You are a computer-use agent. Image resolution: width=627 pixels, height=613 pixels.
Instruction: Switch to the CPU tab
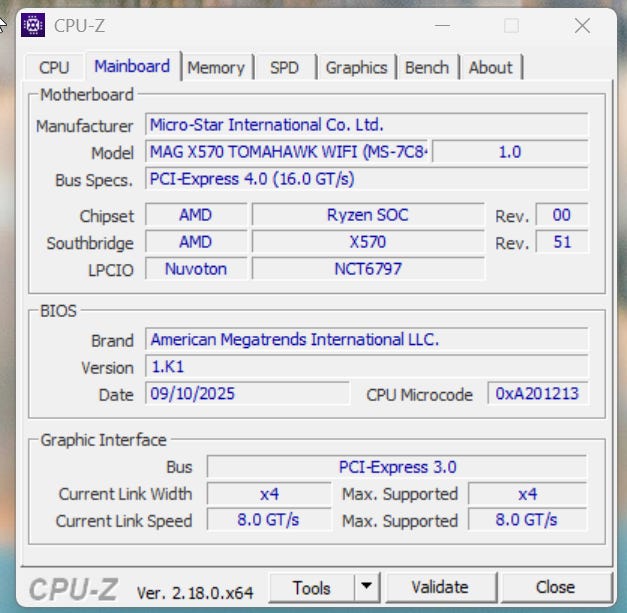click(54, 67)
